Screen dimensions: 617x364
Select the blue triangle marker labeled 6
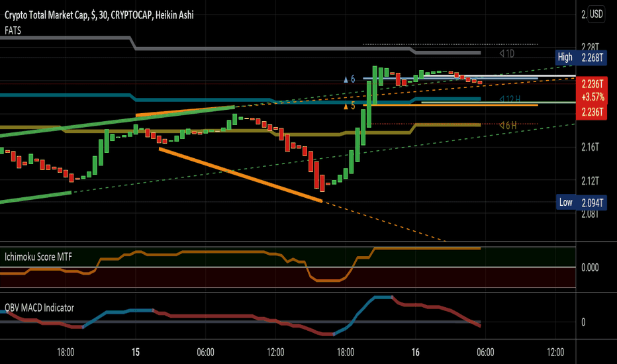tap(350, 79)
